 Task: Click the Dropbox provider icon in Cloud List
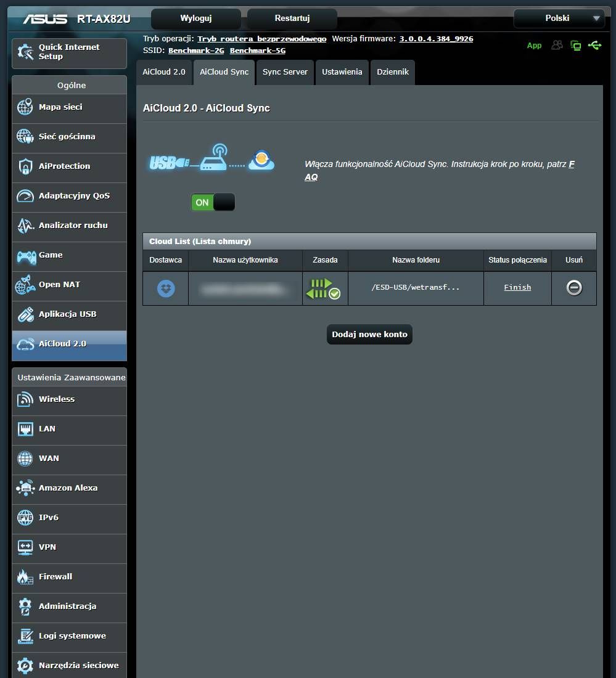tap(166, 288)
